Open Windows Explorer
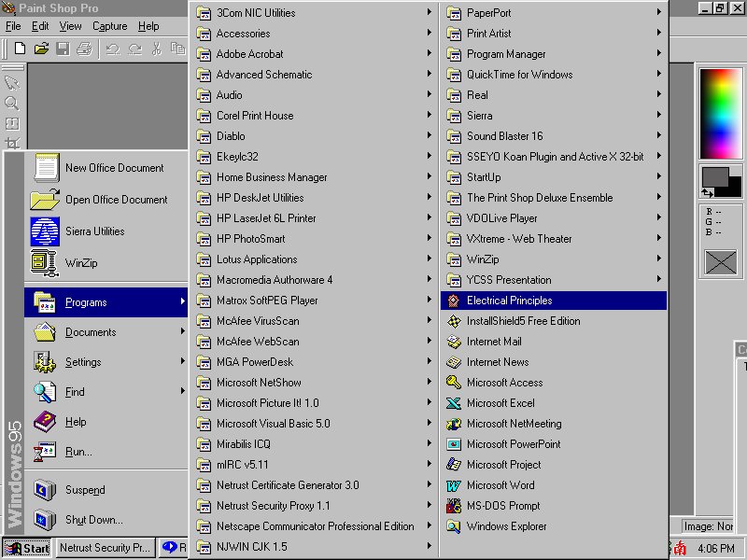The width and height of the screenshot is (747, 560). click(506, 526)
